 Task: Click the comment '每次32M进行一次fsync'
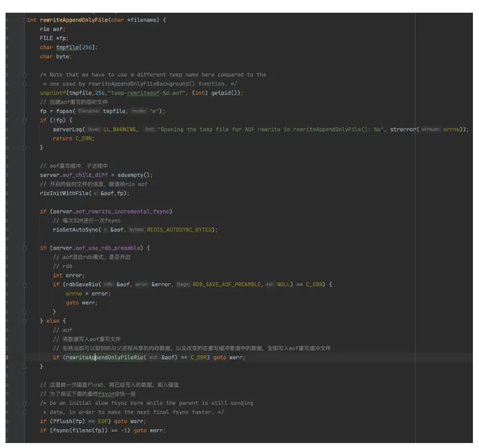pyautogui.click(x=87, y=220)
